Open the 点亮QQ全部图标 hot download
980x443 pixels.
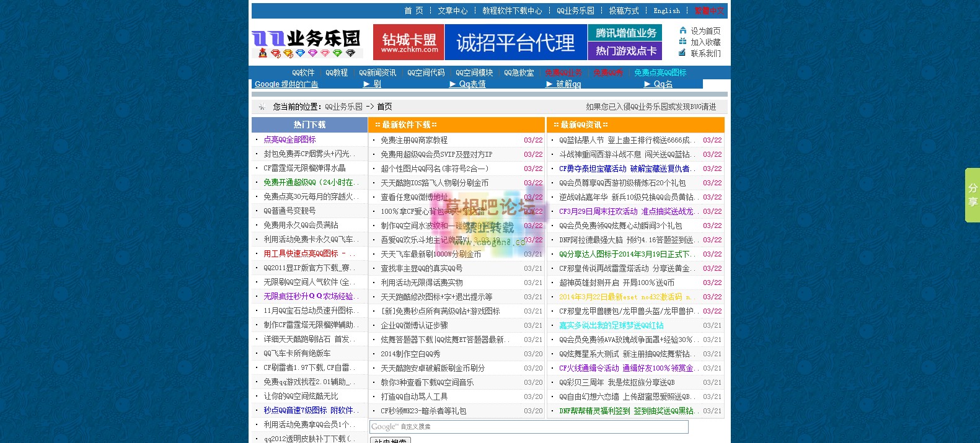pos(289,139)
